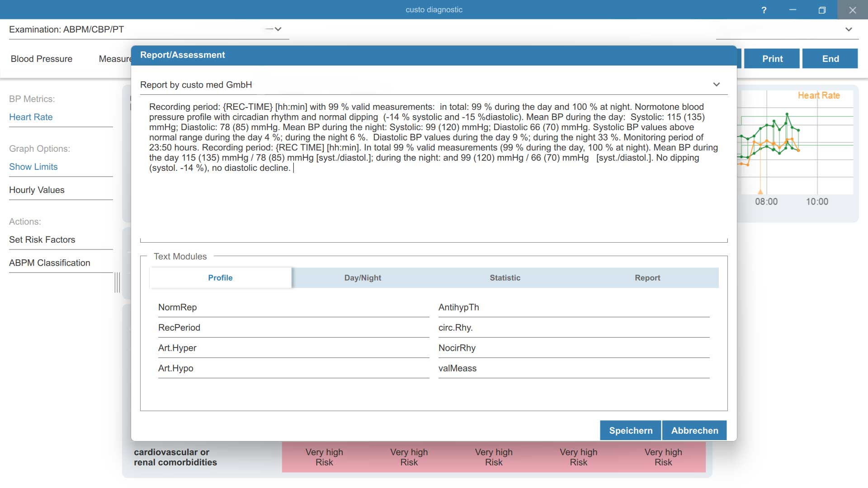Expand the Examination ABPM/CBP/PT dropdown
Screen dimensions: 868x488
click(278, 29)
